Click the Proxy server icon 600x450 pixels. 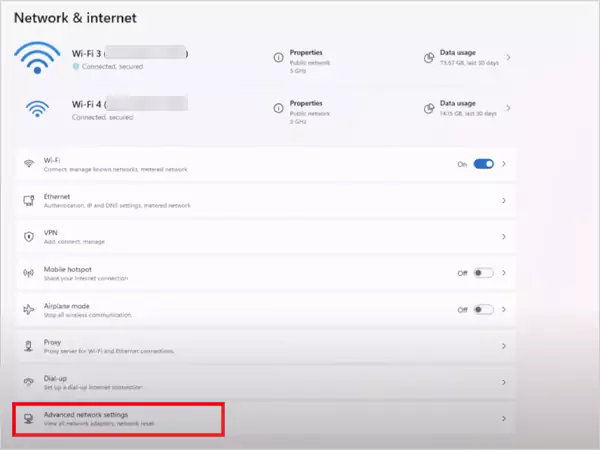point(29,346)
